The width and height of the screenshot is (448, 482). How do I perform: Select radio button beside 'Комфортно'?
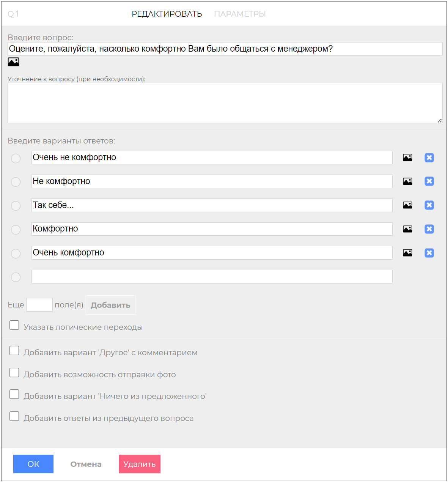[16, 230]
